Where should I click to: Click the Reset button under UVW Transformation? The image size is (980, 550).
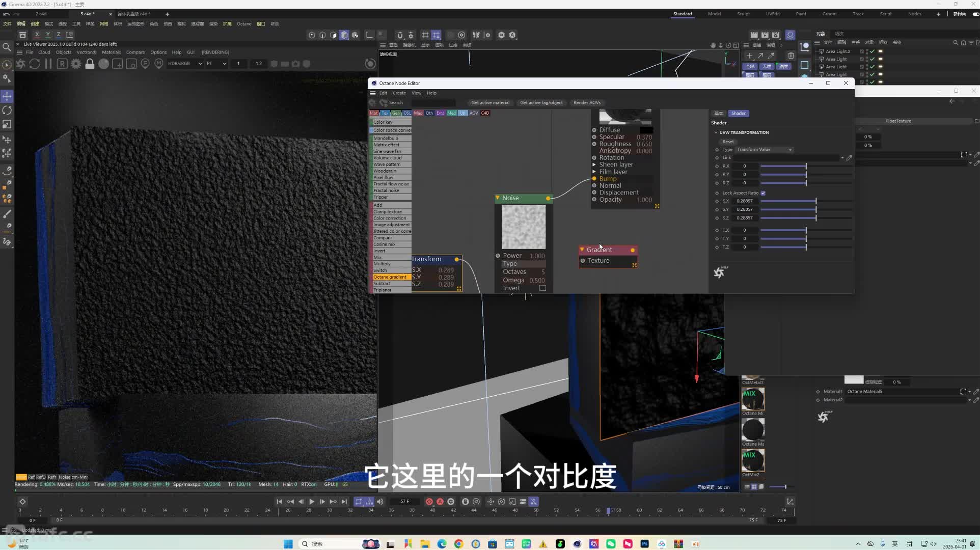click(728, 142)
